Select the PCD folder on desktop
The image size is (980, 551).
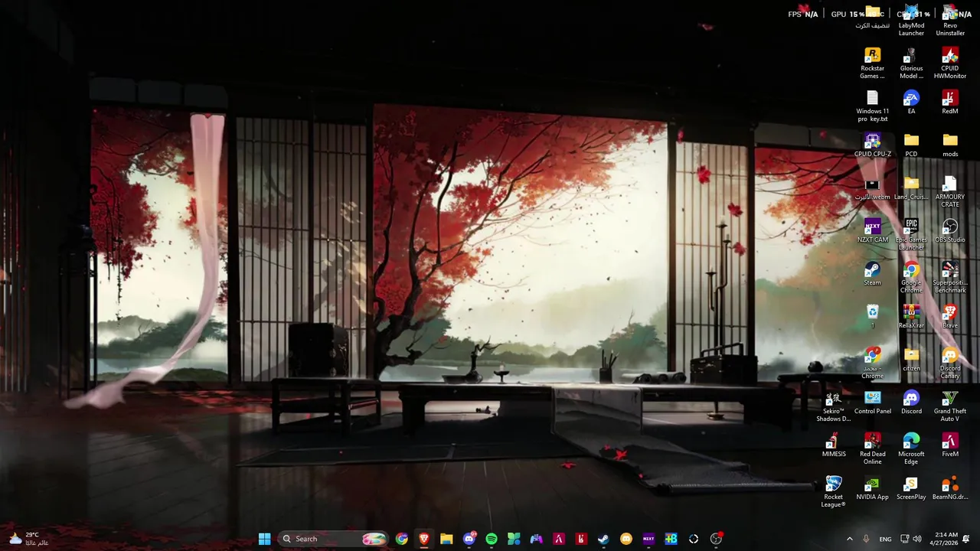911,145
